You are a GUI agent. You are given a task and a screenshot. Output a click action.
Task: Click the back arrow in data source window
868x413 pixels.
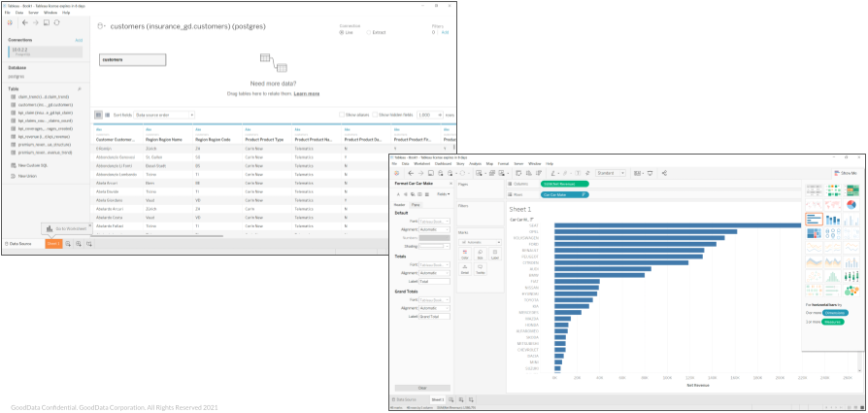click(25, 22)
